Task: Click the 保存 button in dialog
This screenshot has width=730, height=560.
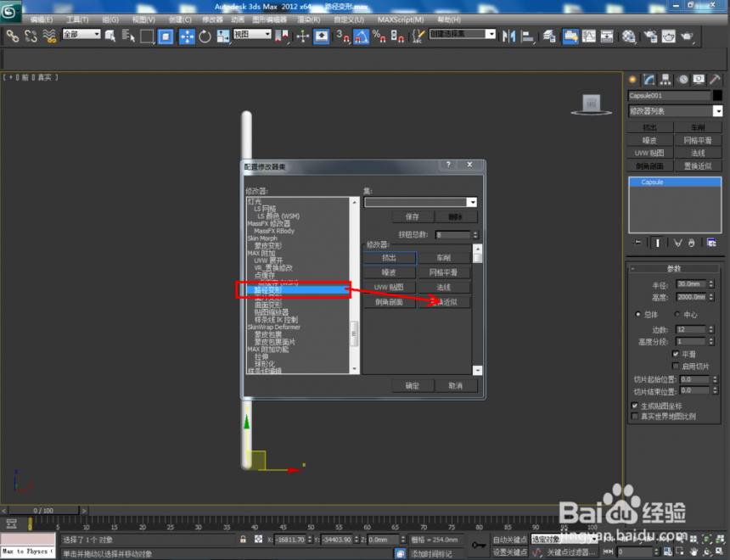Action: [x=413, y=217]
